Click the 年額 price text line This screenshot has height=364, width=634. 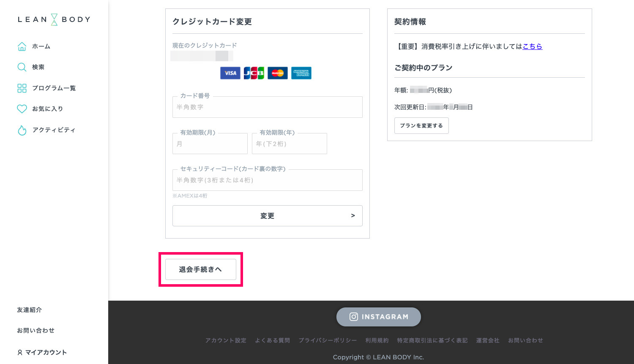point(423,90)
